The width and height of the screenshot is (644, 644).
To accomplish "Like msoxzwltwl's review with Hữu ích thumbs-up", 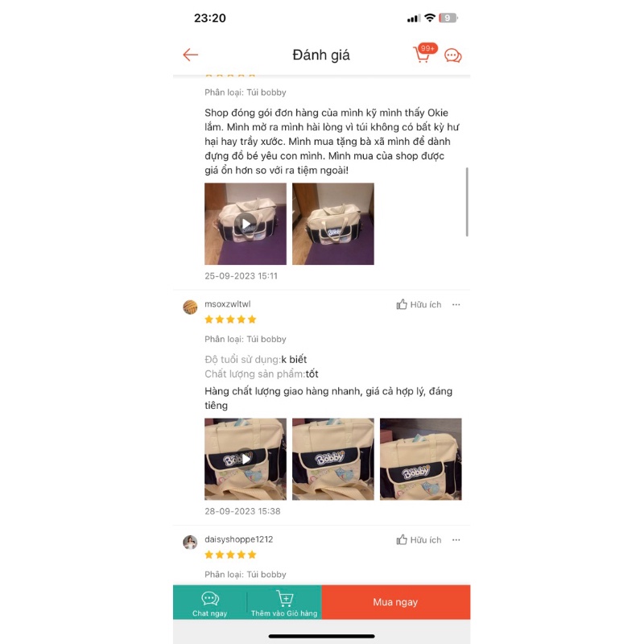I will coord(419,304).
